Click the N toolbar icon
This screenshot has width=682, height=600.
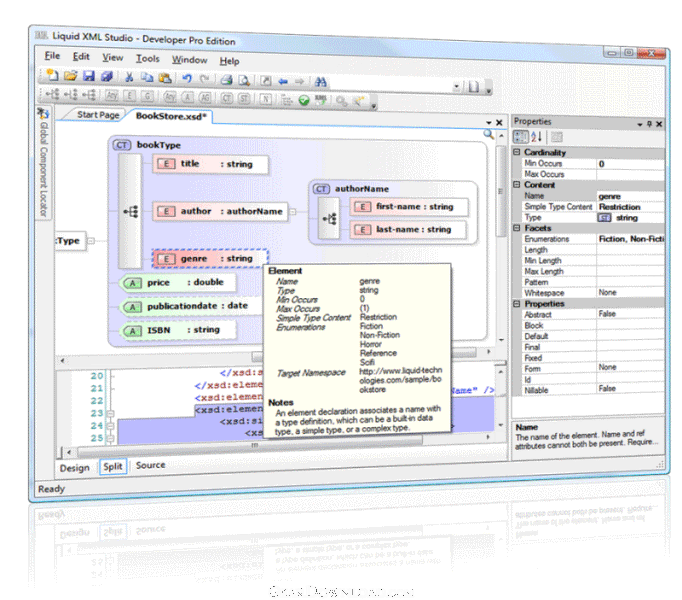coord(266,99)
